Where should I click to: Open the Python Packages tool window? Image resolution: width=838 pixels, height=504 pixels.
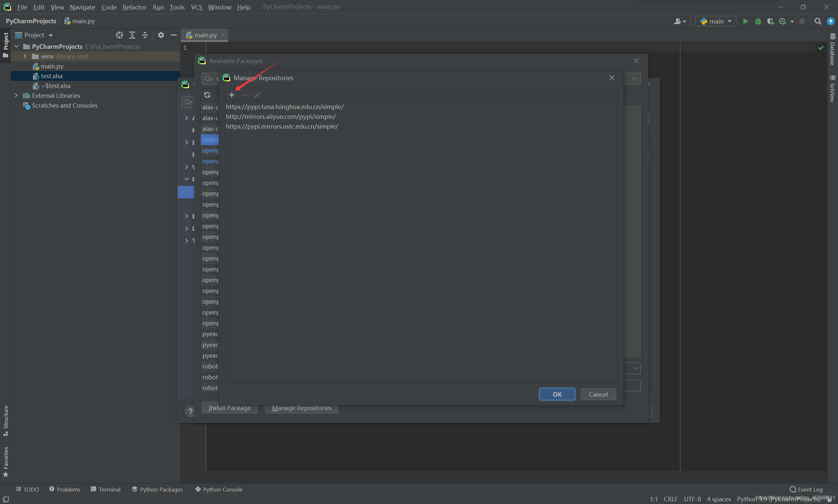157,489
